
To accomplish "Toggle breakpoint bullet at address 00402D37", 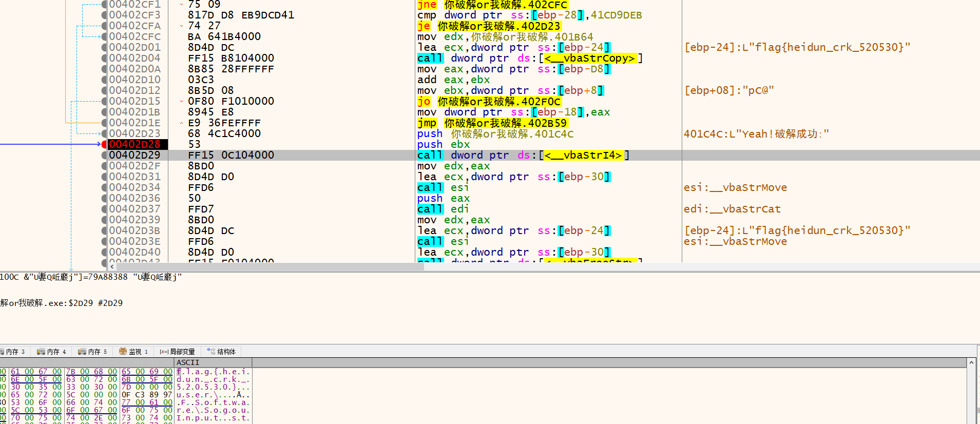I will 105,209.
